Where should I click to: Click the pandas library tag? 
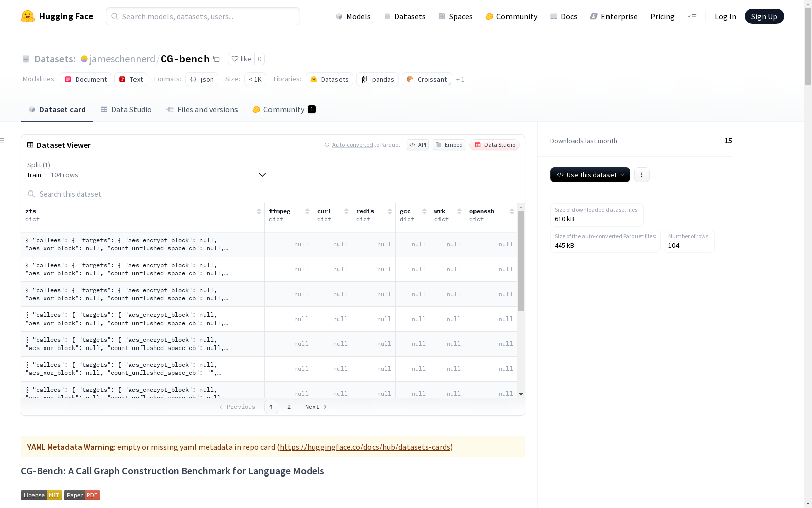(378, 79)
